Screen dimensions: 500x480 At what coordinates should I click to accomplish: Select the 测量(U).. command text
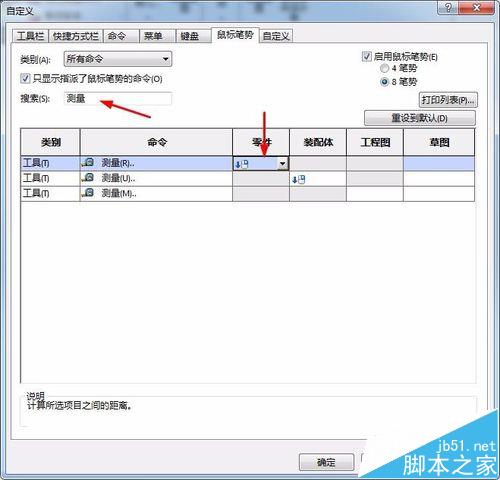118,178
